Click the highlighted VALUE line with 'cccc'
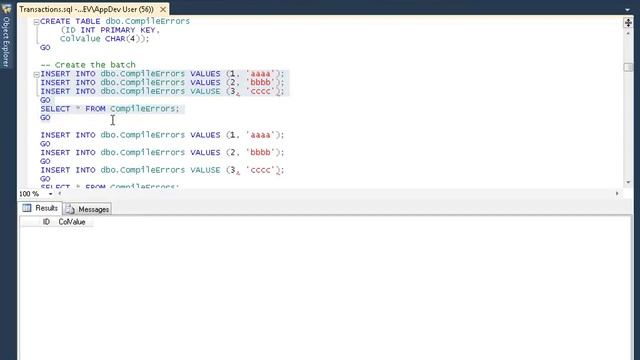 162,91
